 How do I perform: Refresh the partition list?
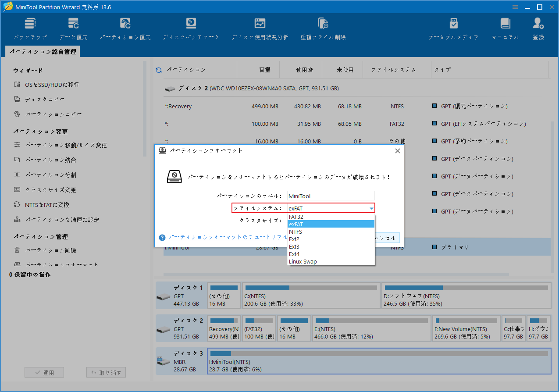click(x=158, y=69)
